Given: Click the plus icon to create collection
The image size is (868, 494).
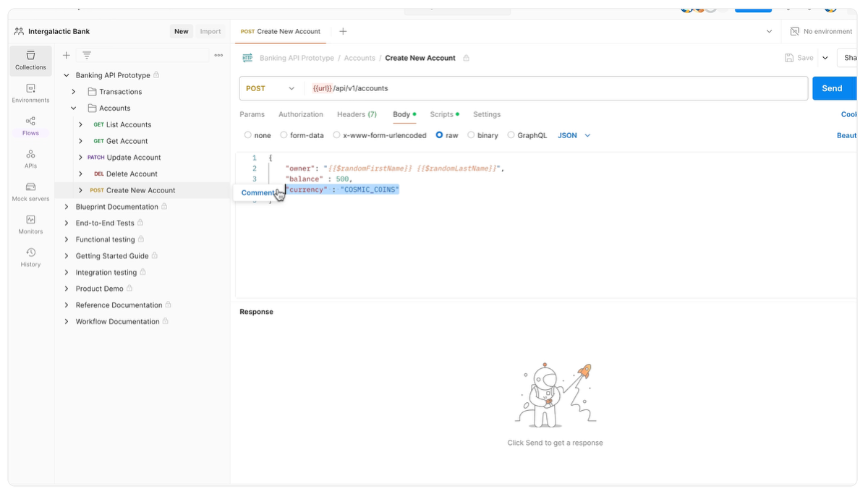Looking at the screenshot, I should (x=66, y=55).
